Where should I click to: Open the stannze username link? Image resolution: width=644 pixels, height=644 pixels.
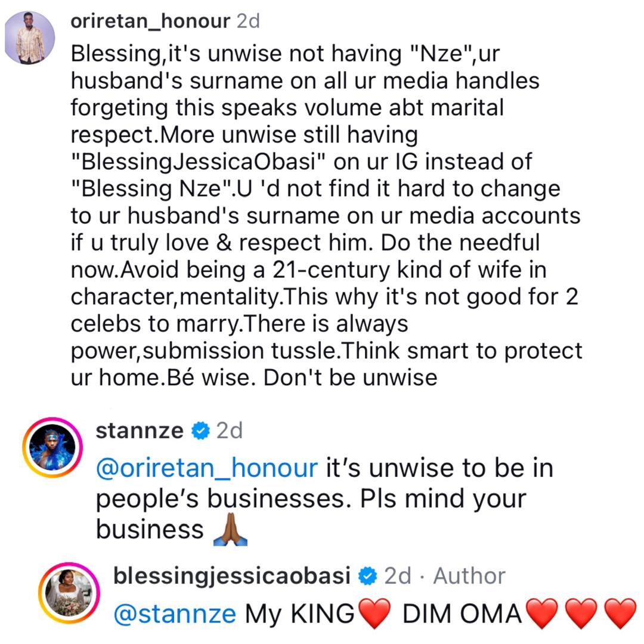[x=139, y=430]
